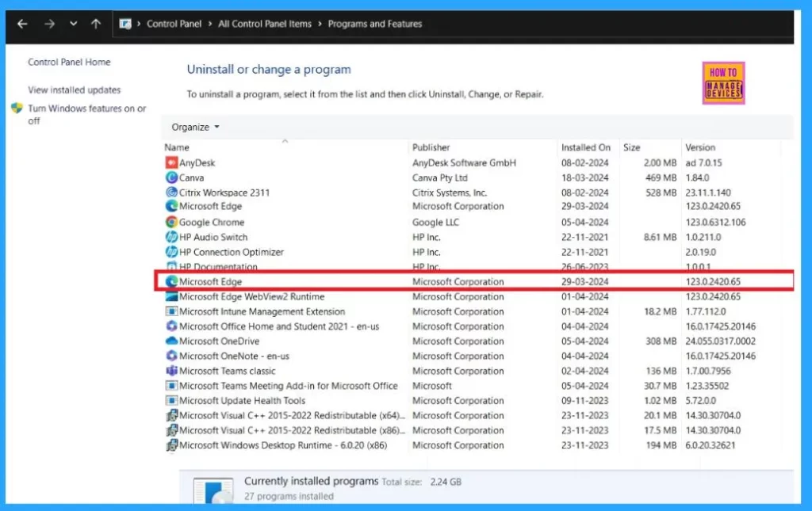Image resolution: width=812 pixels, height=511 pixels.
Task: Select Microsoft Edge WebView2 Runtime entry
Action: (251, 296)
